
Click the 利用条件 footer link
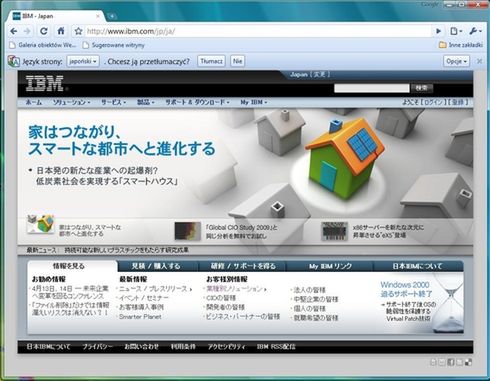[x=183, y=347]
